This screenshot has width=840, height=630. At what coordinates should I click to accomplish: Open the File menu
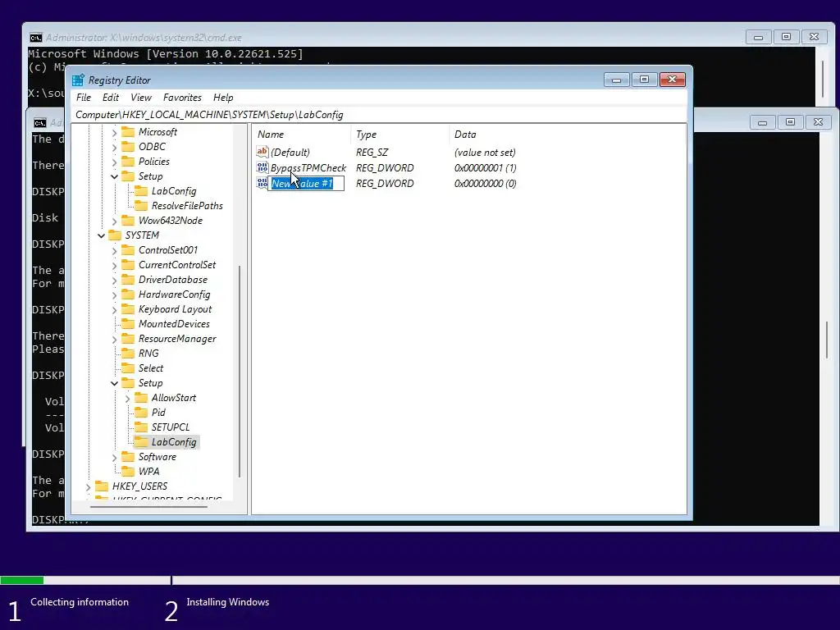84,98
